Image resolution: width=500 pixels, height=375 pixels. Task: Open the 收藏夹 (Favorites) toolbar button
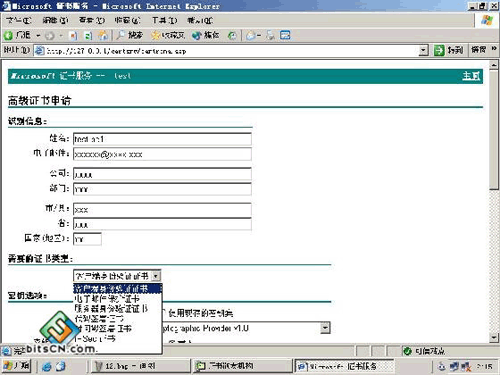[x=168, y=35]
